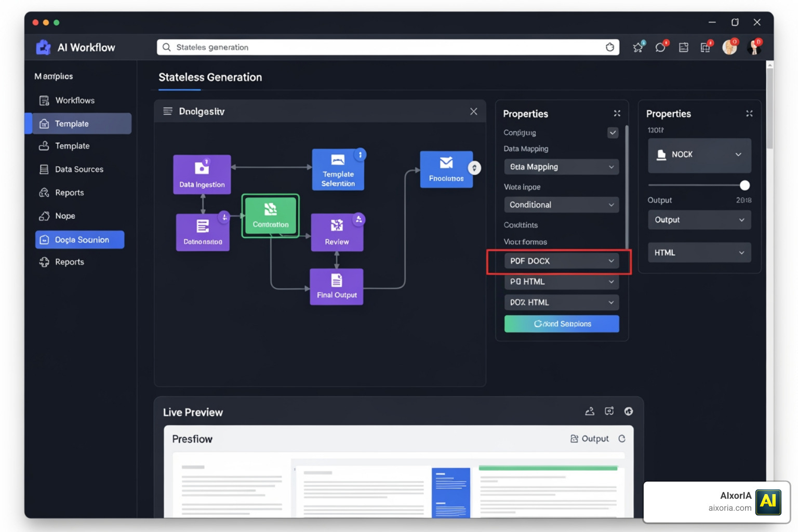The width and height of the screenshot is (798, 532).
Task: Click the document panel icon in top bar
Action: point(684,47)
